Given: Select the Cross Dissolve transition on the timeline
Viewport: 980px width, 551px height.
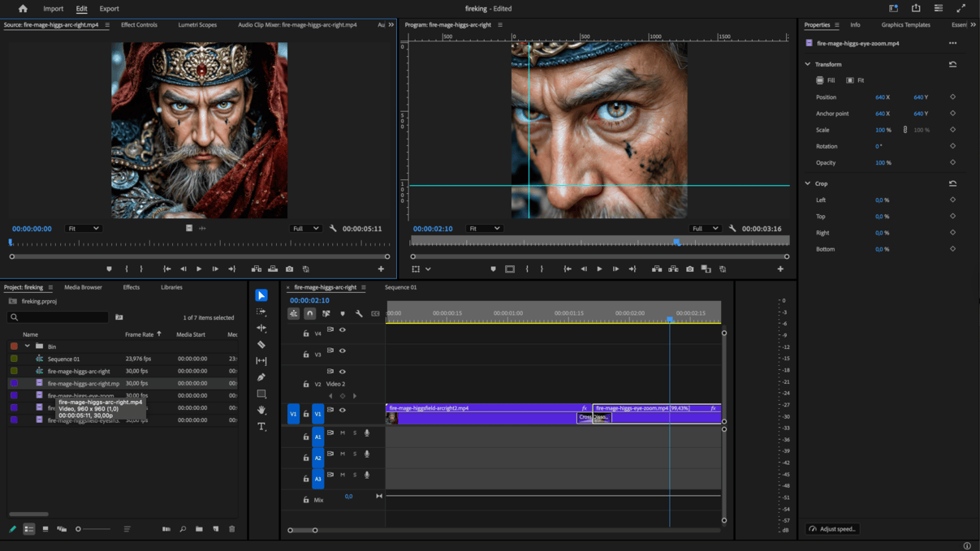Looking at the screenshot, I should (x=594, y=417).
